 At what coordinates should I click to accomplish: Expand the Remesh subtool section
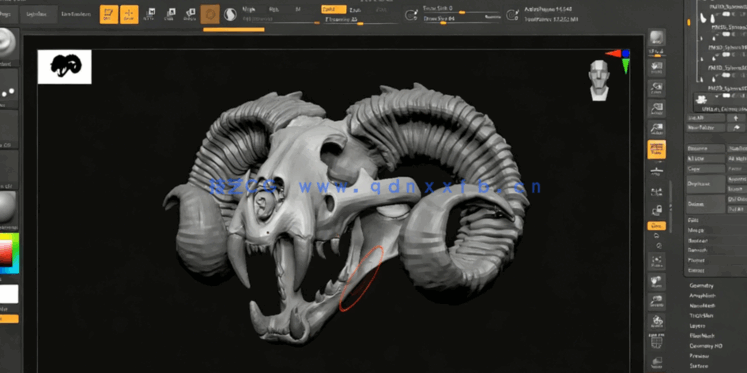pyautogui.click(x=697, y=250)
